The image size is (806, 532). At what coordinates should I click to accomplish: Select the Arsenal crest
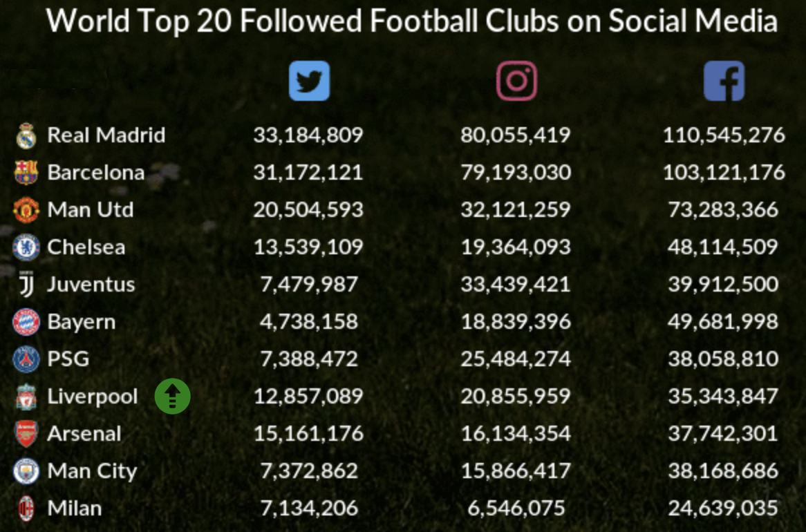click(26, 434)
